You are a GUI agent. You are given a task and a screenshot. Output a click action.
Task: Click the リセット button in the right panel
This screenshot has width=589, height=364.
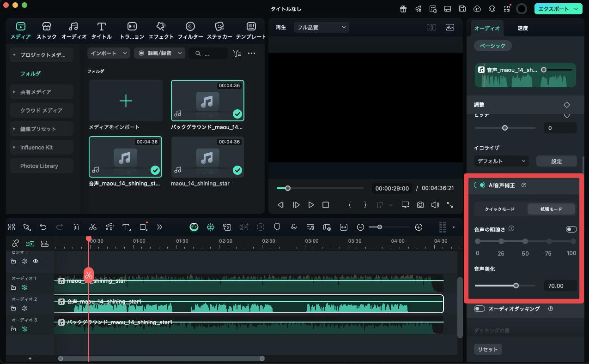click(488, 349)
